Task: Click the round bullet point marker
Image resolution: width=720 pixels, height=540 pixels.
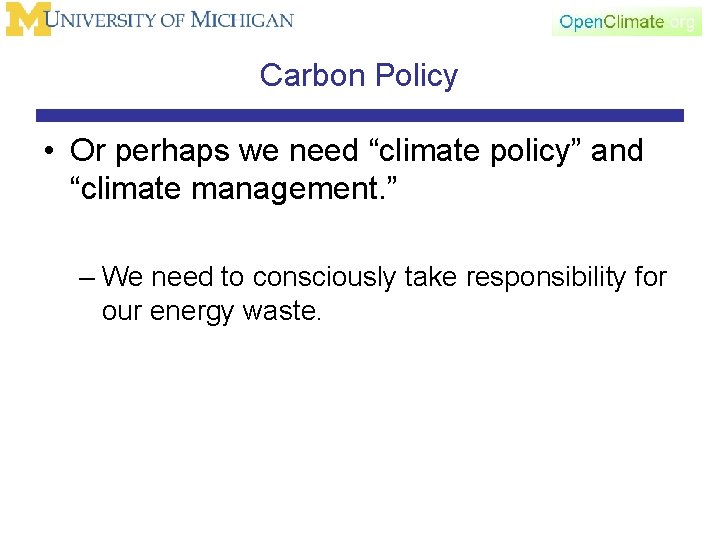Action: pos(49,152)
